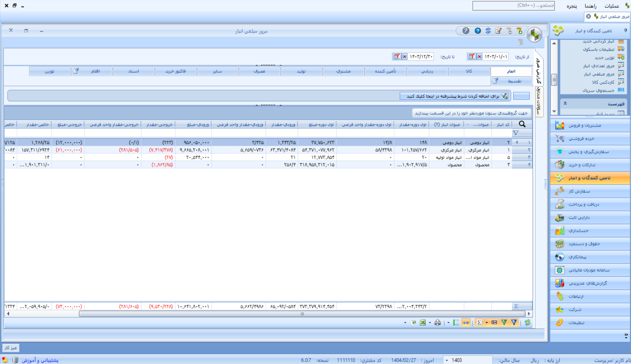Select the اسناد tab
The height and width of the screenshot is (364, 631).
click(x=134, y=71)
